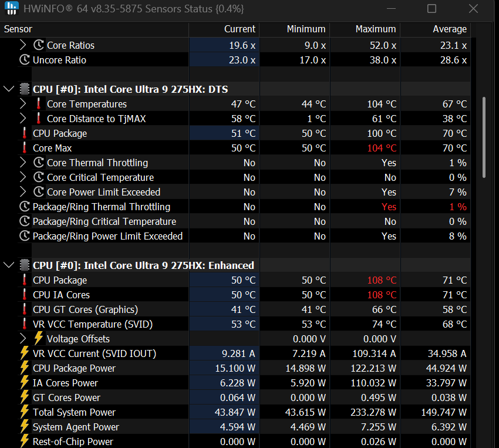499x448 pixels.
Task: Click thermometer icon beside Core Distance to TjMAX
Action: pos(39,119)
